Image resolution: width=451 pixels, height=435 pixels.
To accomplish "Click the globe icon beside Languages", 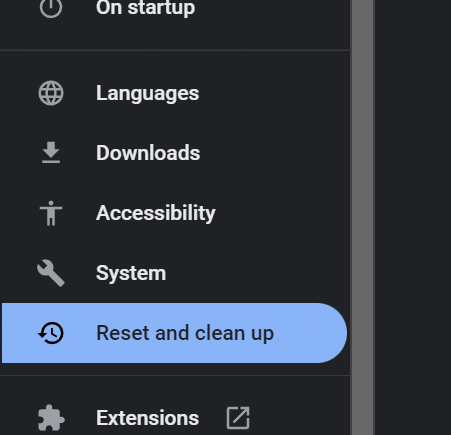I will pos(51,93).
